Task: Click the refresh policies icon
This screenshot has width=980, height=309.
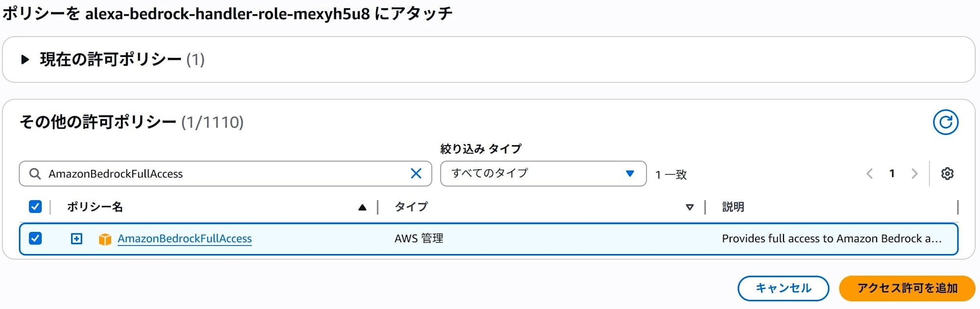Action: tap(945, 122)
